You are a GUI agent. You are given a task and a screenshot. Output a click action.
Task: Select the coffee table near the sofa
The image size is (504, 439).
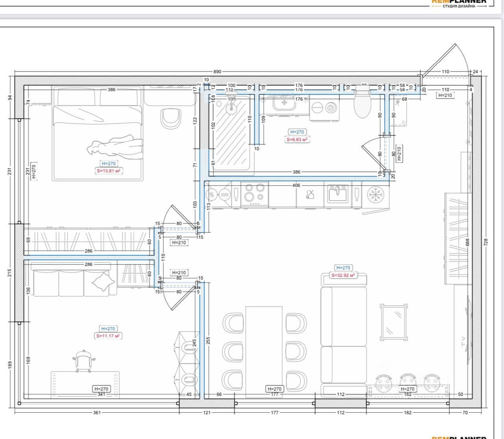click(394, 322)
